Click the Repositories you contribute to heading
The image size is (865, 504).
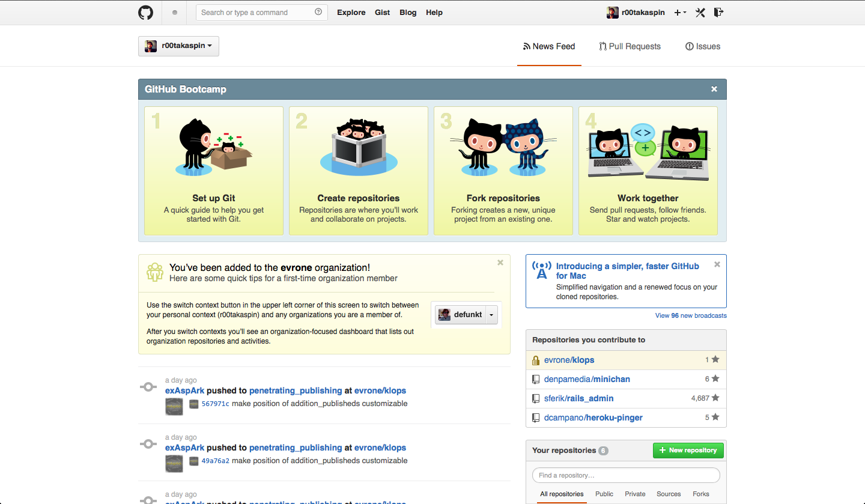tap(589, 340)
